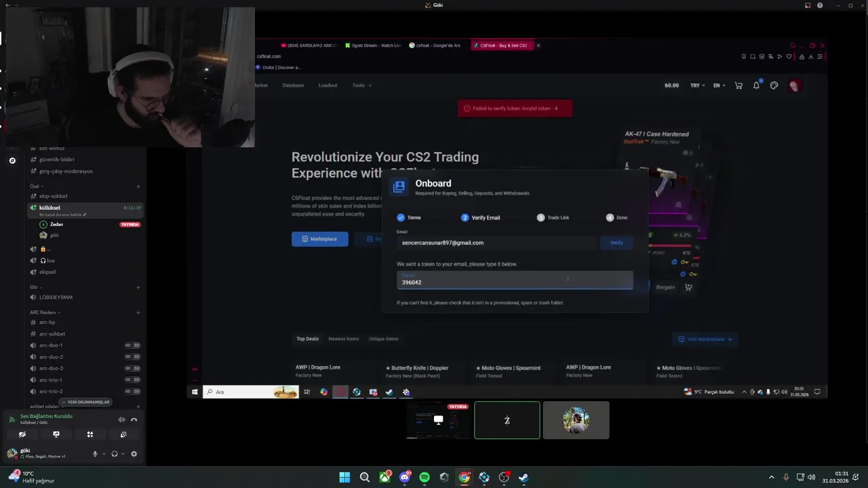Switch to Unique Items tab

tap(384, 339)
